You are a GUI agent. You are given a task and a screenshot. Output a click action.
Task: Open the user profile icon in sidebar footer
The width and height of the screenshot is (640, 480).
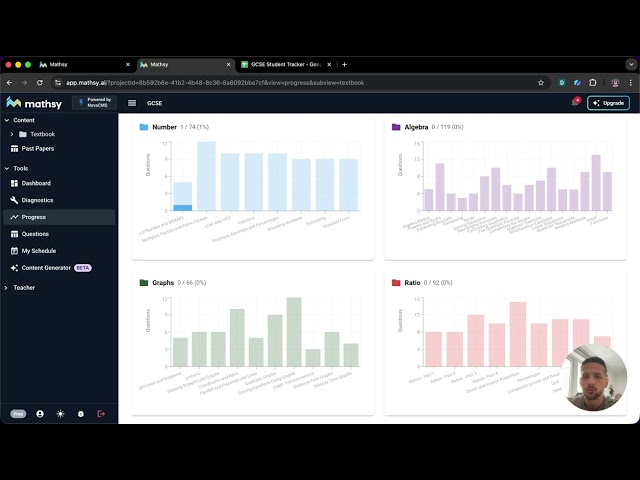point(40,414)
